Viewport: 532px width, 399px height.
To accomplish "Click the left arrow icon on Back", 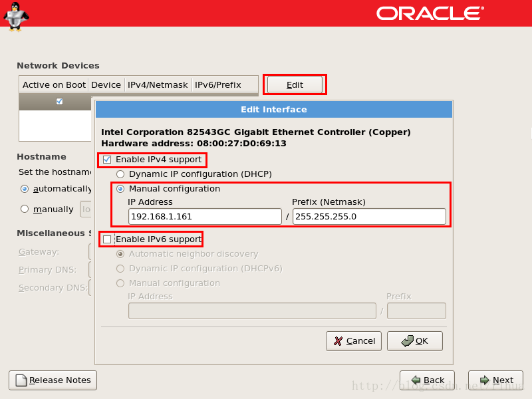I will tap(416, 380).
